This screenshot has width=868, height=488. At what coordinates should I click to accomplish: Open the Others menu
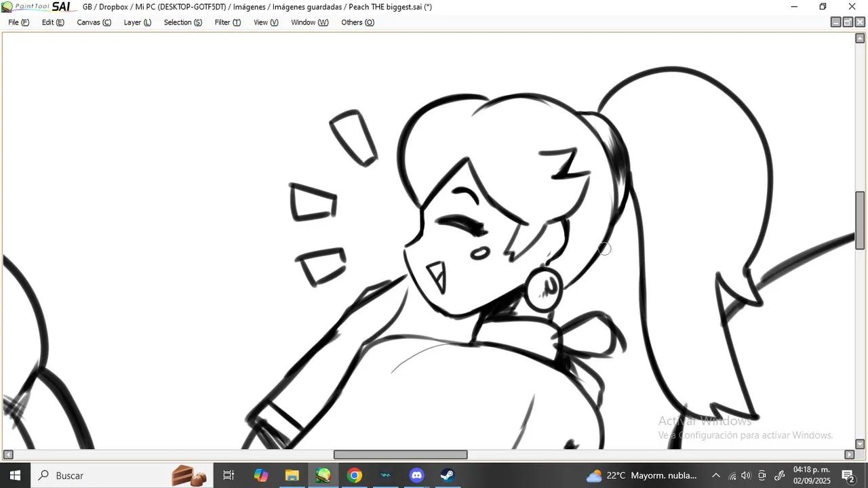tap(357, 22)
